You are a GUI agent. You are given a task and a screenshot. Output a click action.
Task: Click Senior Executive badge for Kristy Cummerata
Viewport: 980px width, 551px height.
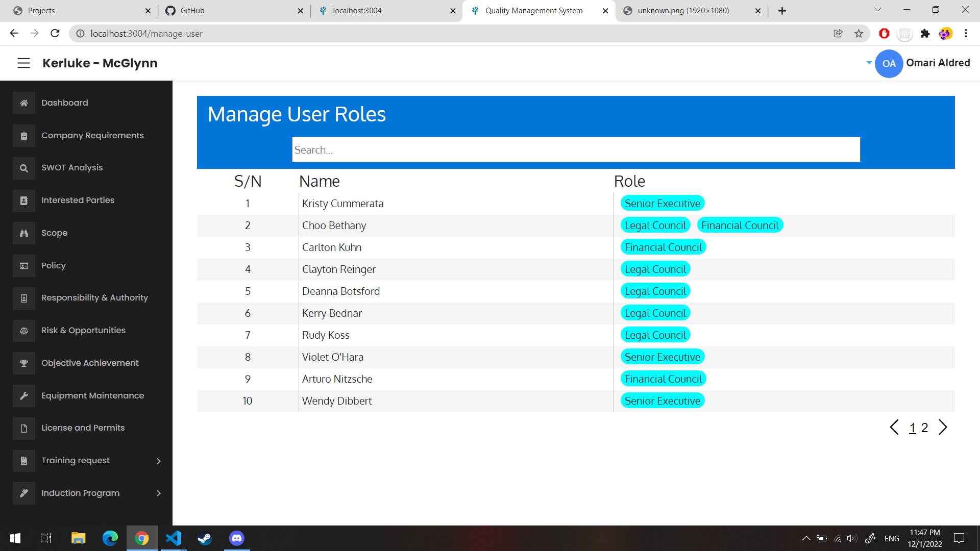click(662, 204)
